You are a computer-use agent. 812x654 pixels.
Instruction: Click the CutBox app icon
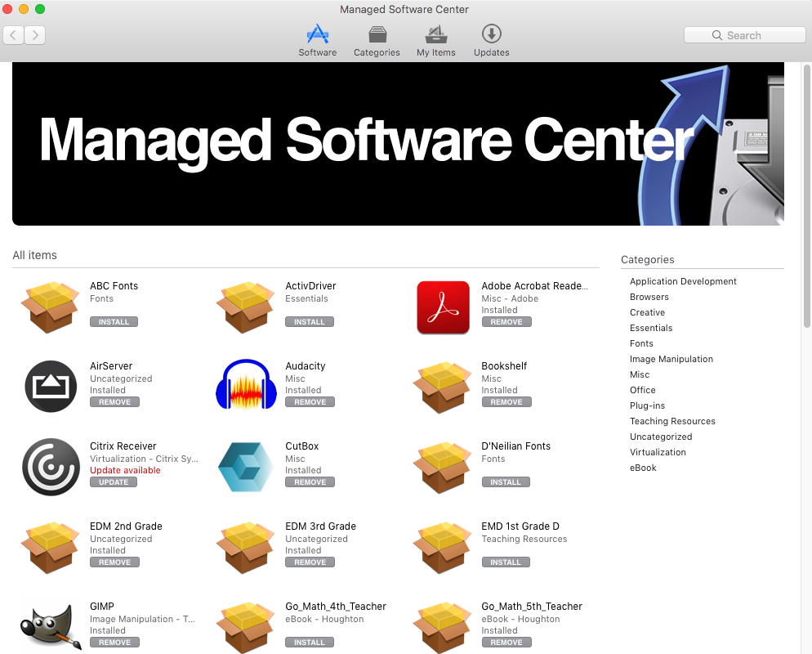246,466
